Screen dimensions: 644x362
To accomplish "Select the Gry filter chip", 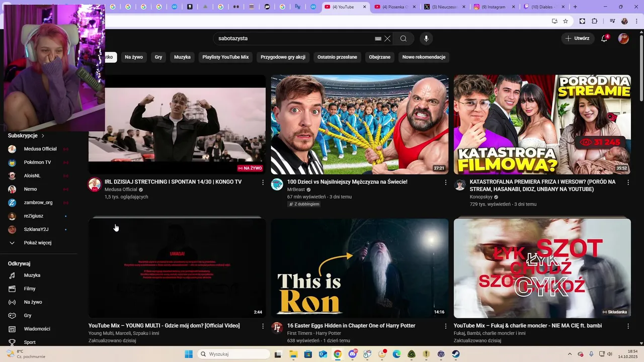I will coord(158,57).
